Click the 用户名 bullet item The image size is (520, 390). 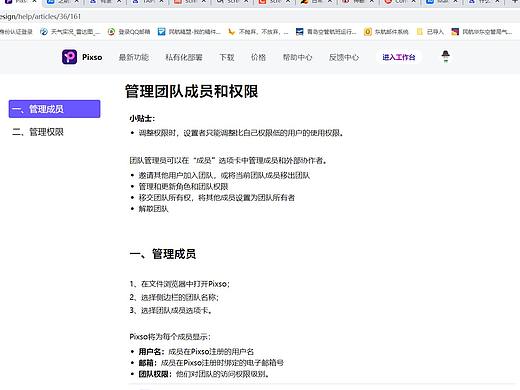[196, 352]
